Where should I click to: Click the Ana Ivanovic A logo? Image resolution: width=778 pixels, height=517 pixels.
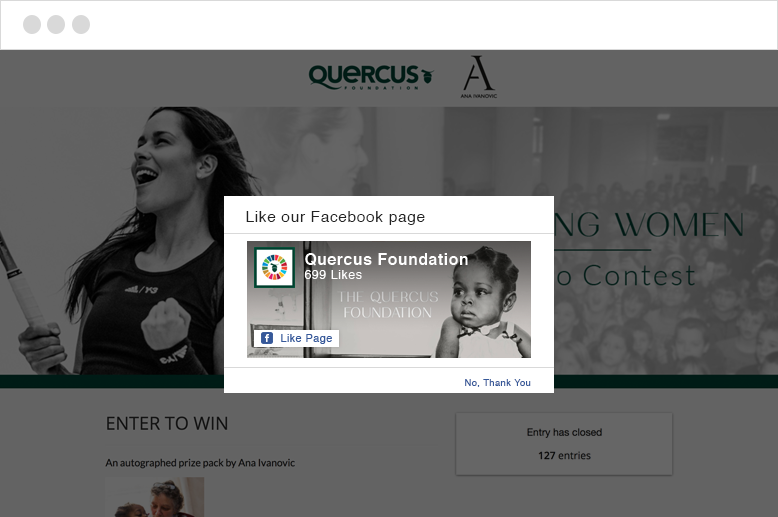pyautogui.click(x=479, y=77)
